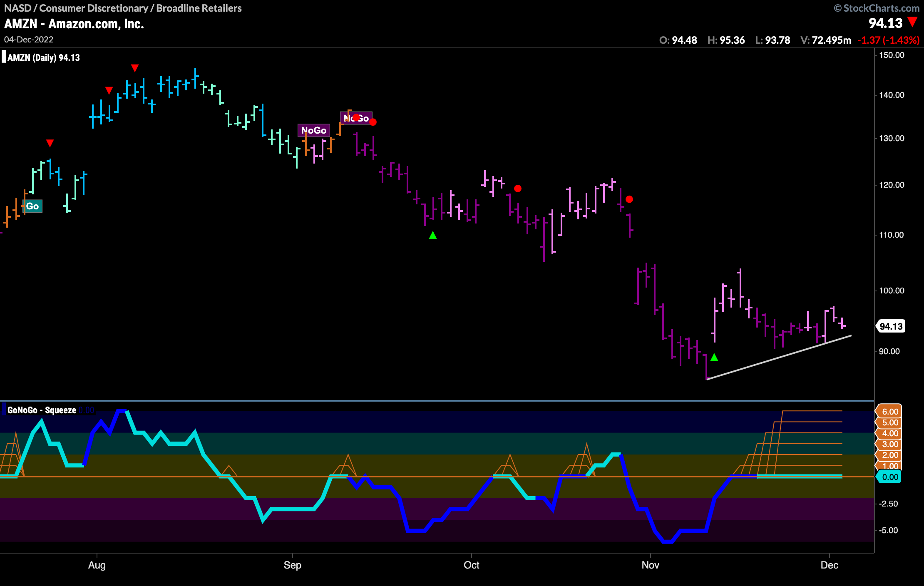
Task: Click the orange 3.00 squeeze level tag
Action: point(889,444)
